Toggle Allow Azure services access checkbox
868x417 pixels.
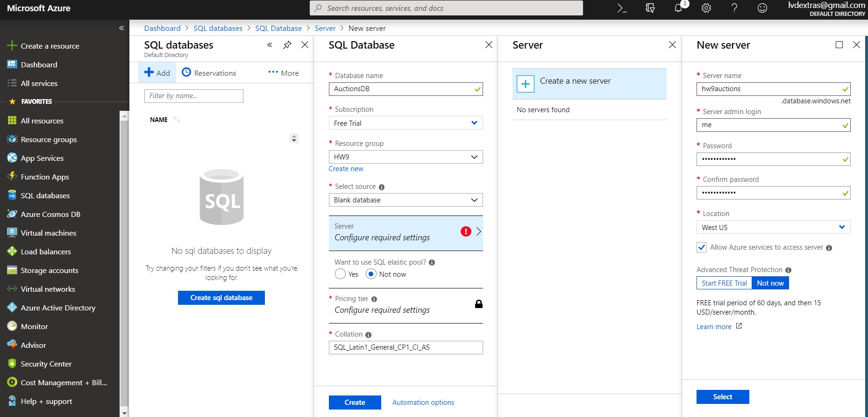click(x=701, y=247)
